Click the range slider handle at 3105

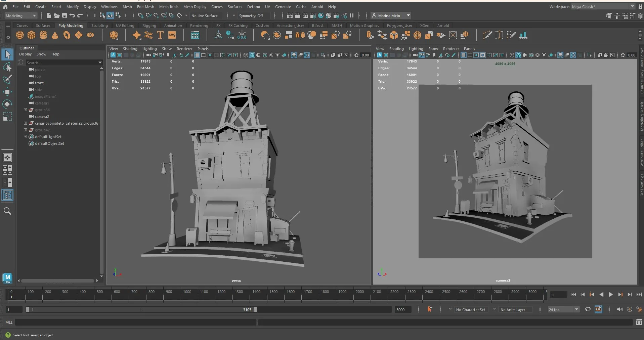[255, 310]
